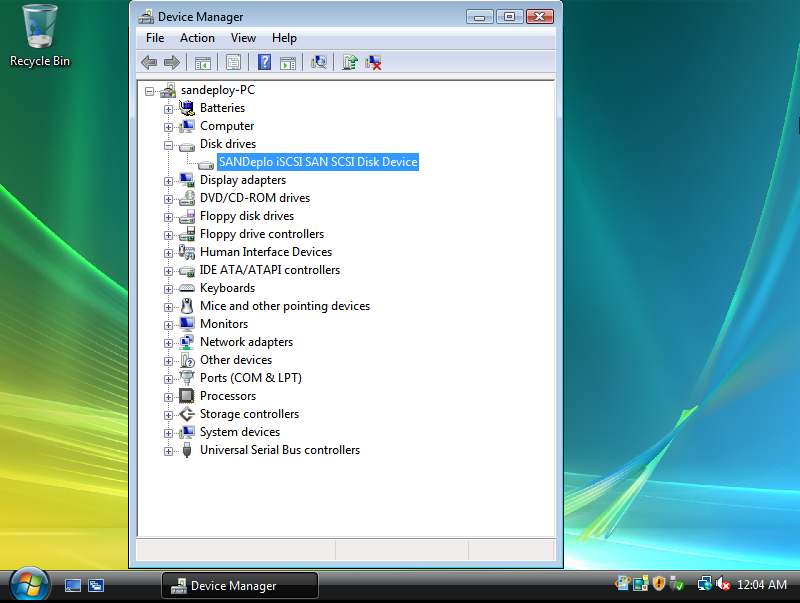800x603 pixels.
Task: Click the taskbar clock 12:04 AM
Action: coord(762,585)
